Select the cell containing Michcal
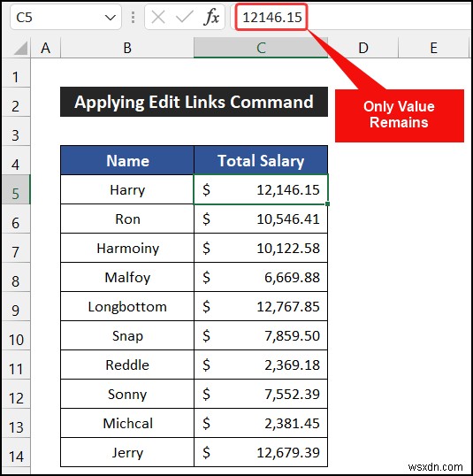Viewport: 473px width, 476px height. tap(127, 423)
